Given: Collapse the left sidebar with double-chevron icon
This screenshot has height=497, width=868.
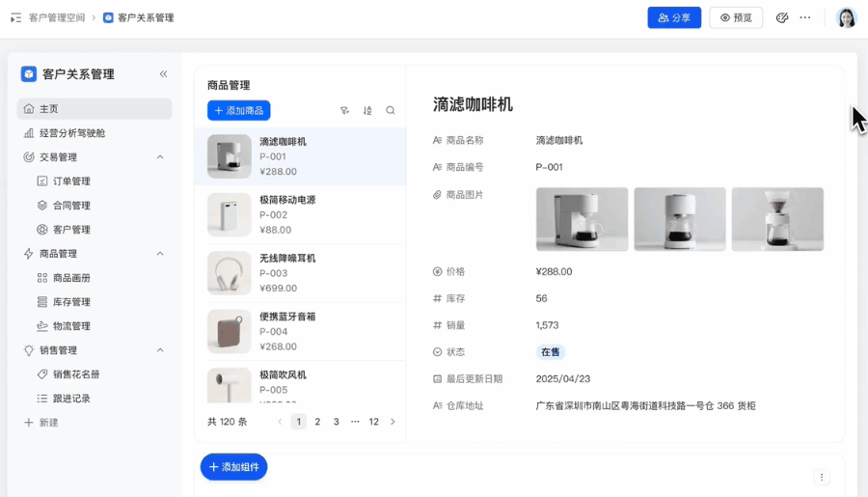Looking at the screenshot, I should click(x=163, y=74).
